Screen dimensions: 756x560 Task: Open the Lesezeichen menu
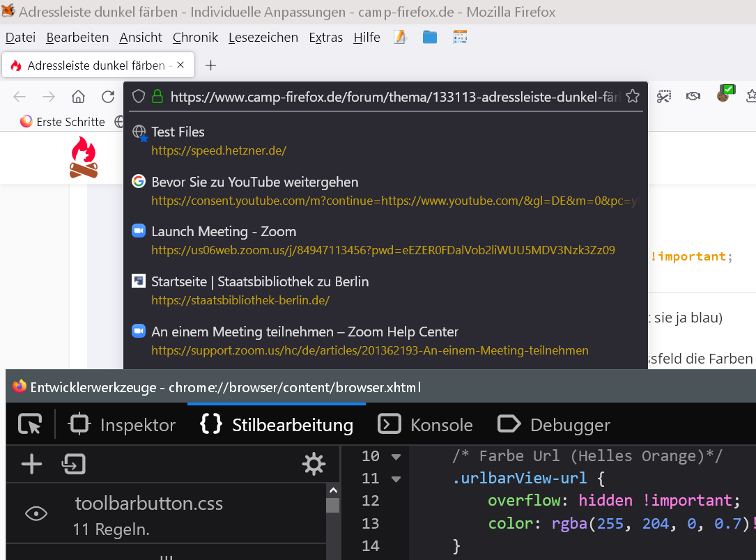[x=263, y=38]
